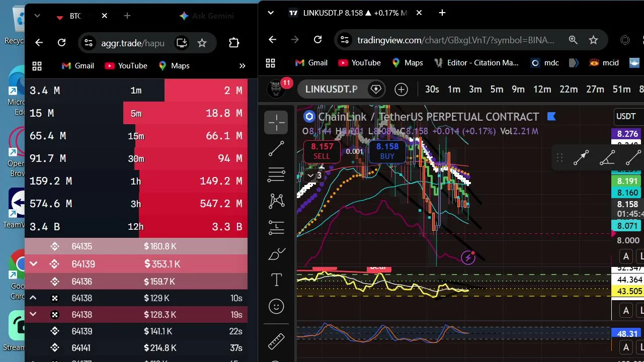Toggle auto scale A button on stochastic pane
Screen dimensions: 644x362
626,347
